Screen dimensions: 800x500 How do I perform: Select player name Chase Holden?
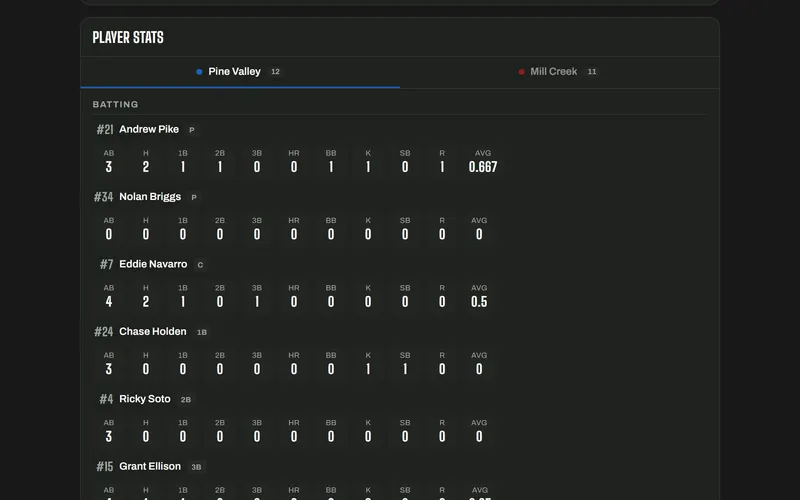tap(153, 332)
